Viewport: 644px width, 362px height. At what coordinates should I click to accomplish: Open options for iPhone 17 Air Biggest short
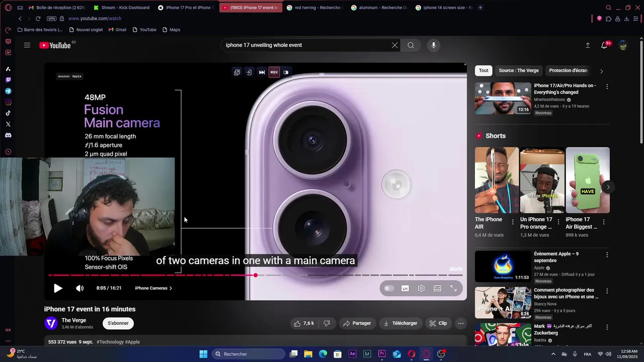[604, 222]
